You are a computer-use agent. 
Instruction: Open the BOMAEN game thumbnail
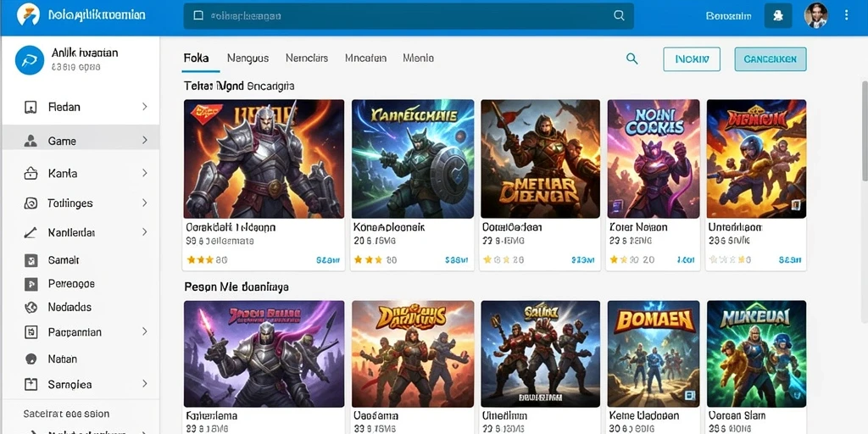coord(654,354)
